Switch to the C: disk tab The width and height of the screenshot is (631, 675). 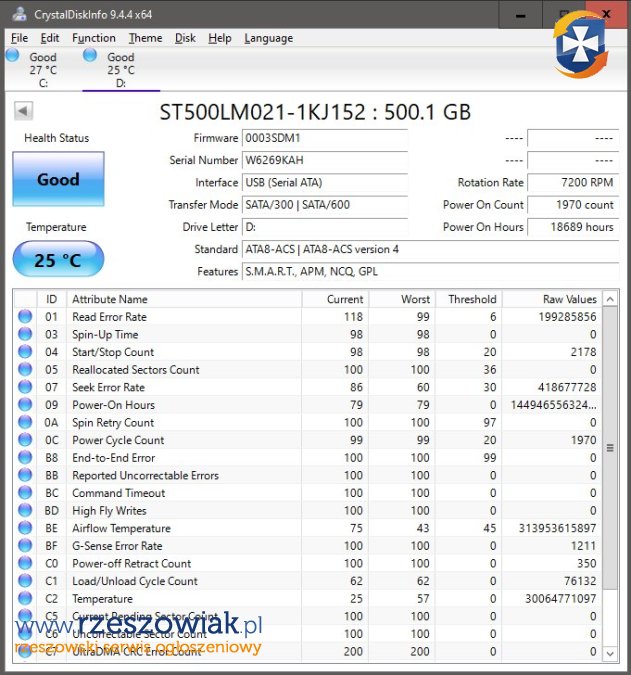coord(43,70)
